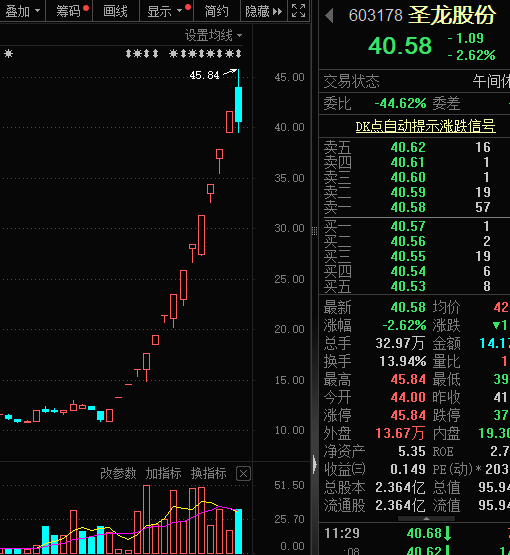Switch to 简约 simple mode
Screen dimensions: 510x555
217,11
